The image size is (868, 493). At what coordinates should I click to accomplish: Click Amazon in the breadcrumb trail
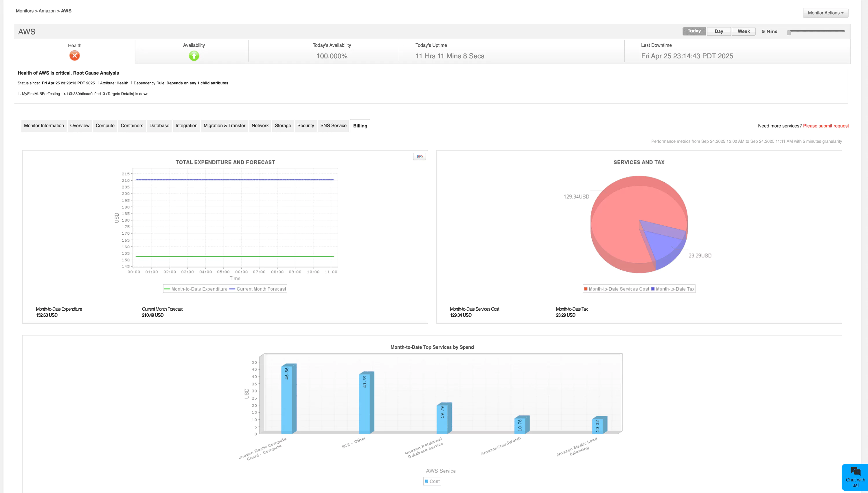47,10
